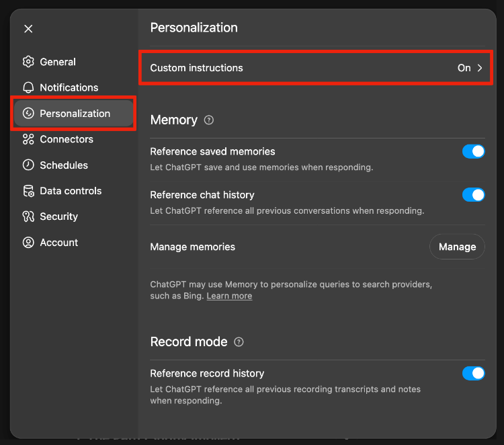Click the Notifications bell icon
The image size is (504, 445).
(28, 87)
